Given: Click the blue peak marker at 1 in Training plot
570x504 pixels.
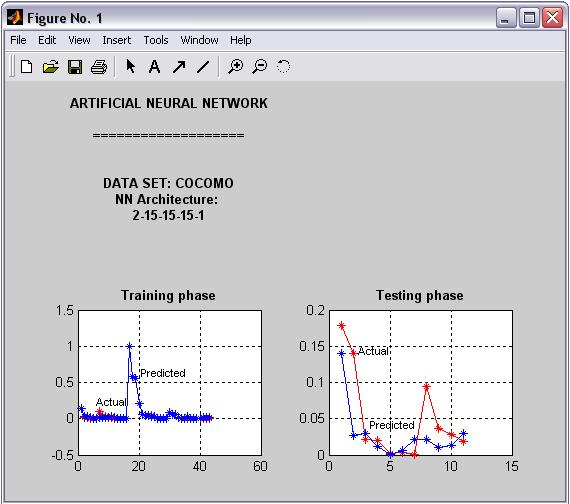Looking at the screenshot, I should pyautogui.click(x=129, y=347).
